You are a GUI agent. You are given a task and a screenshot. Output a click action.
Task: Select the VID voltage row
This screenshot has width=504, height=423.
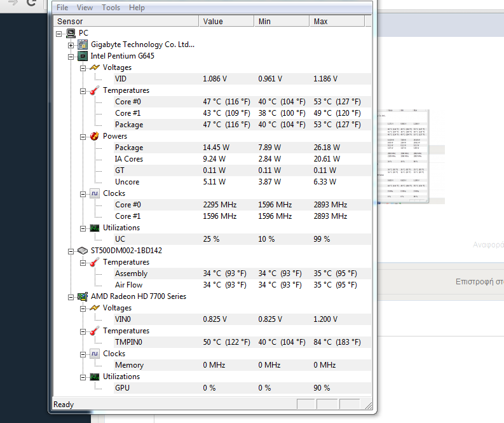pyautogui.click(x=242, y=79)
